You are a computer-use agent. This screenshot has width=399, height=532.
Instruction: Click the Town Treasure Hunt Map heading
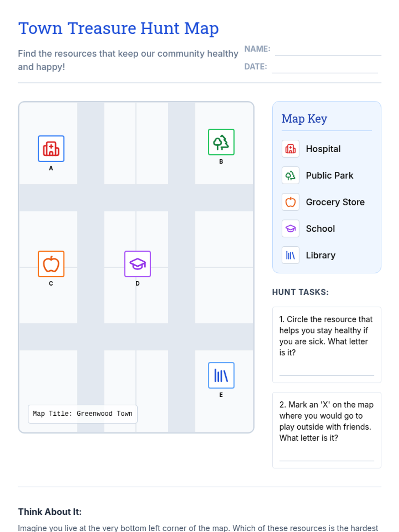tap(118, 28)
